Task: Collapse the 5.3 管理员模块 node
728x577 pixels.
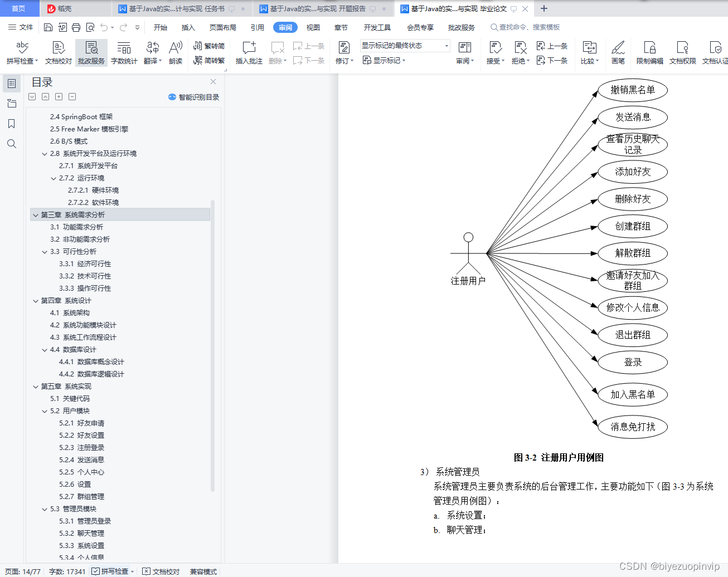Action: [45, 509]
